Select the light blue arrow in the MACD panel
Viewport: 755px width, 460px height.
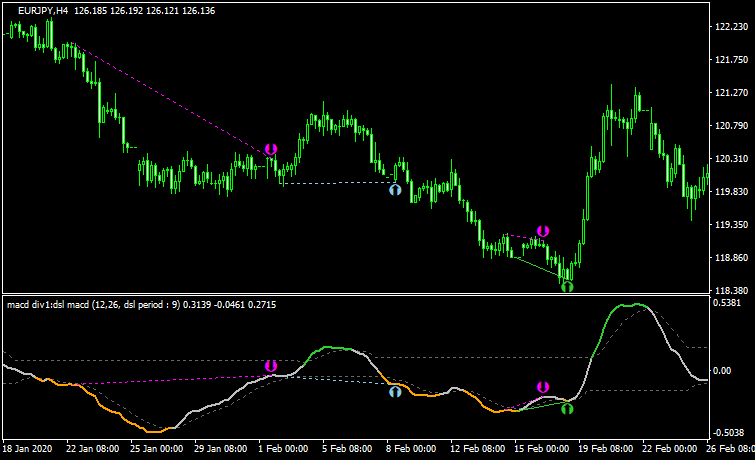click(395, 392)
